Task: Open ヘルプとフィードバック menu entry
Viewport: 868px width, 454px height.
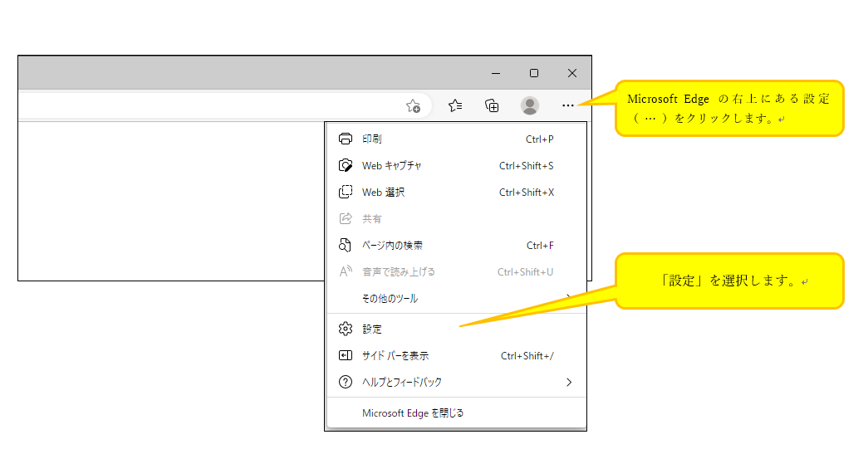Action: tap(457, 382)
